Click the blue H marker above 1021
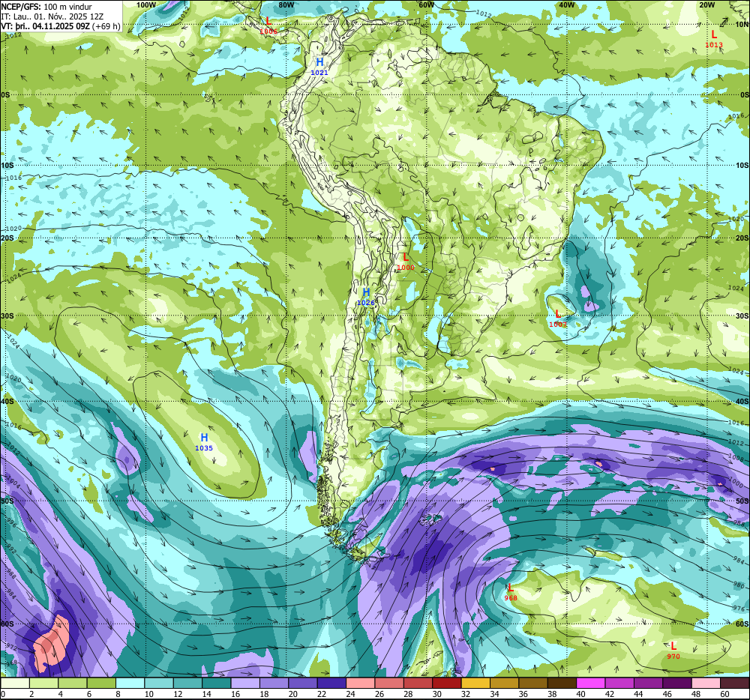 pyautogui.click(x=319, y=62)
